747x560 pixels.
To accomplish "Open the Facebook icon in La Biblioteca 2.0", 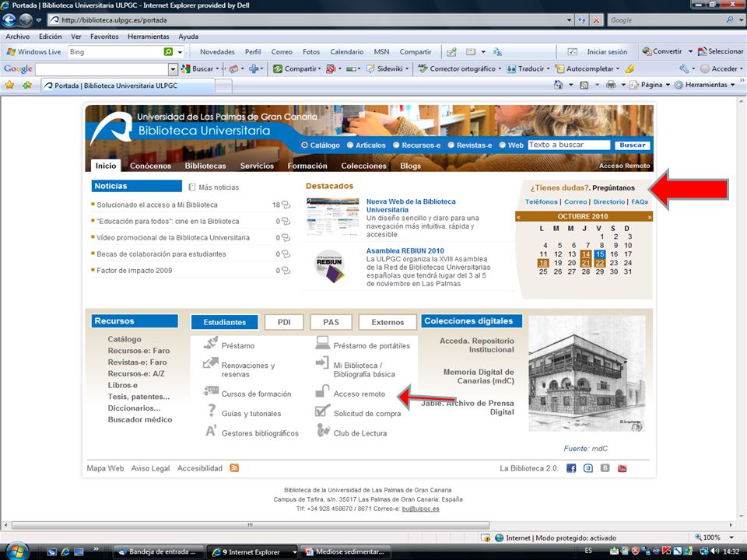I will (x=571, y=468).
